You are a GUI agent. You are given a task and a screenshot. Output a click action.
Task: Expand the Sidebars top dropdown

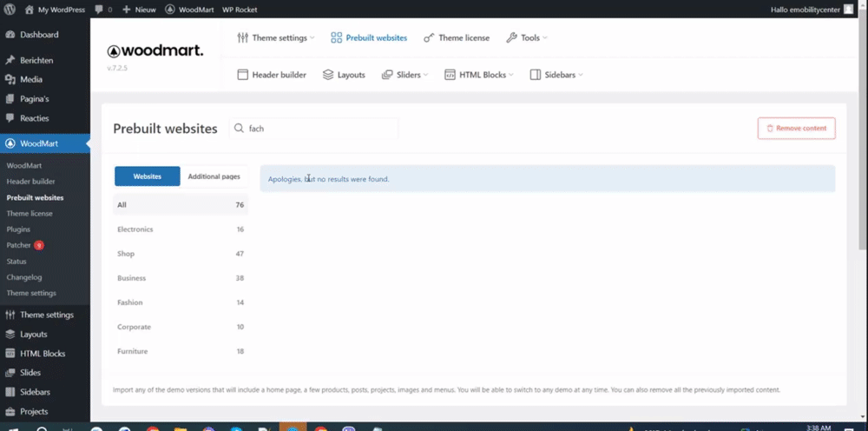[x=556, y=75]
